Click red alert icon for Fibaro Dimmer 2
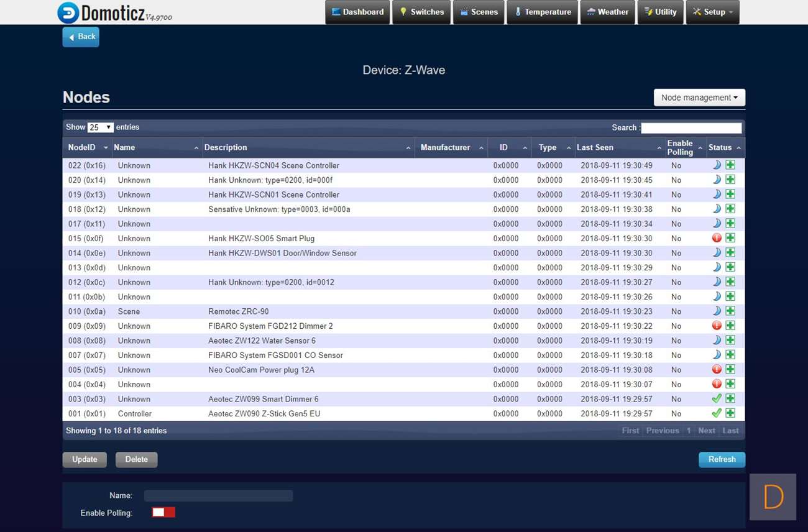Image resolution: width=808 pixels, height=532 pixels. 717,326
